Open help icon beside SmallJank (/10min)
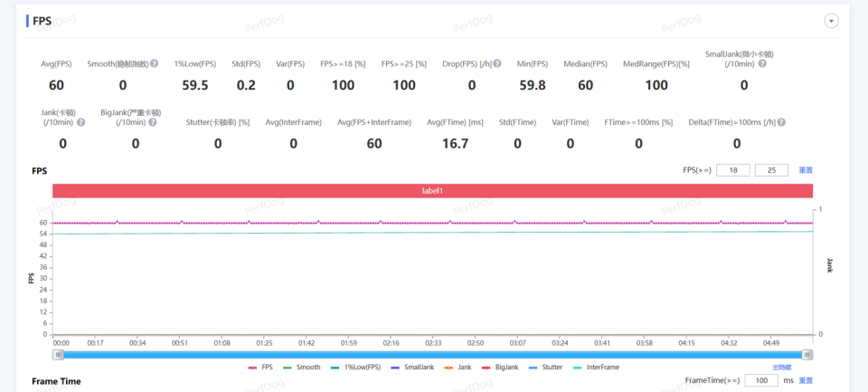 tap(762, 63)
